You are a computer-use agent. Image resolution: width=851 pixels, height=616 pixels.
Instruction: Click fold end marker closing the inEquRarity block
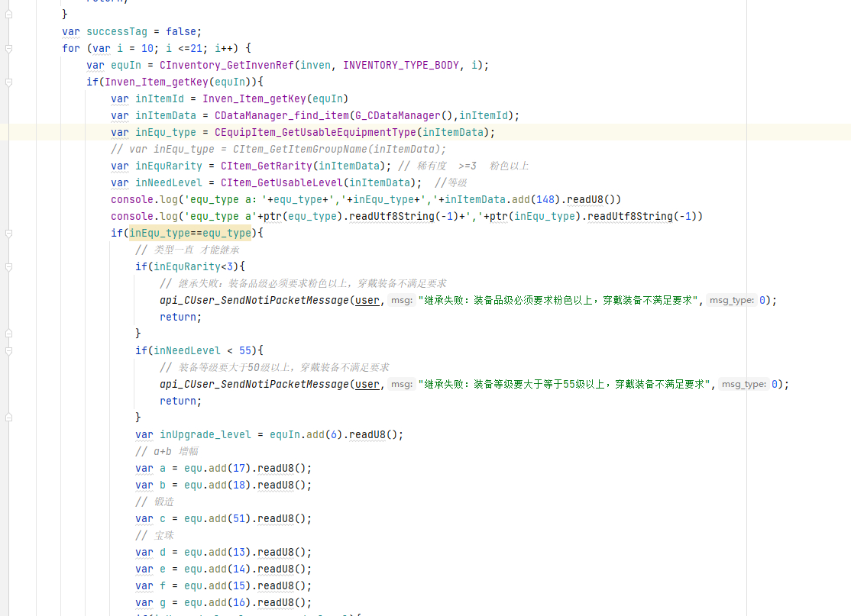click(x=8, y=334)
